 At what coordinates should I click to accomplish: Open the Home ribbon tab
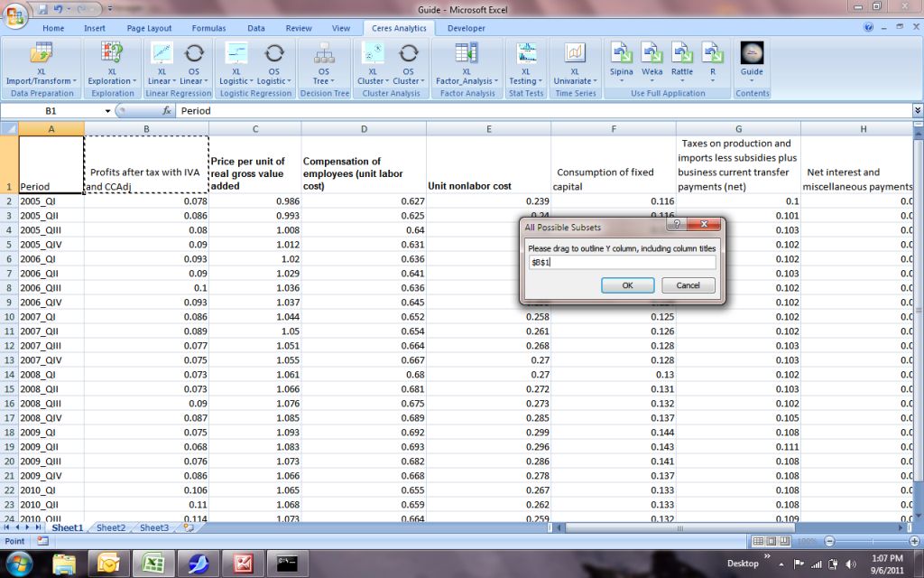pos(53,28)
